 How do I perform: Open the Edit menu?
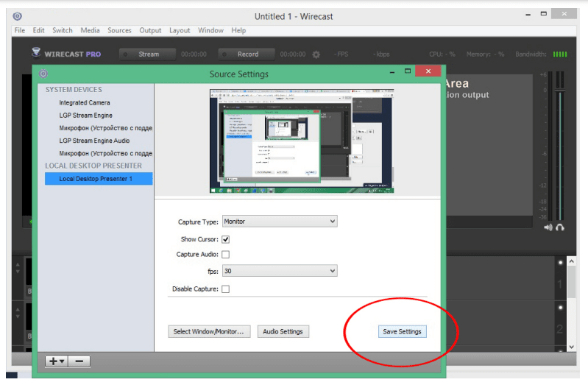[38, 30]
